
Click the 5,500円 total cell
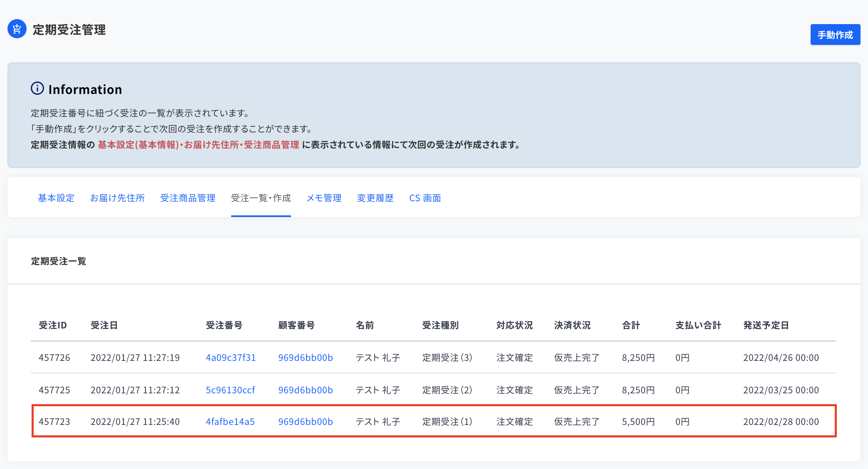(639, 422)
